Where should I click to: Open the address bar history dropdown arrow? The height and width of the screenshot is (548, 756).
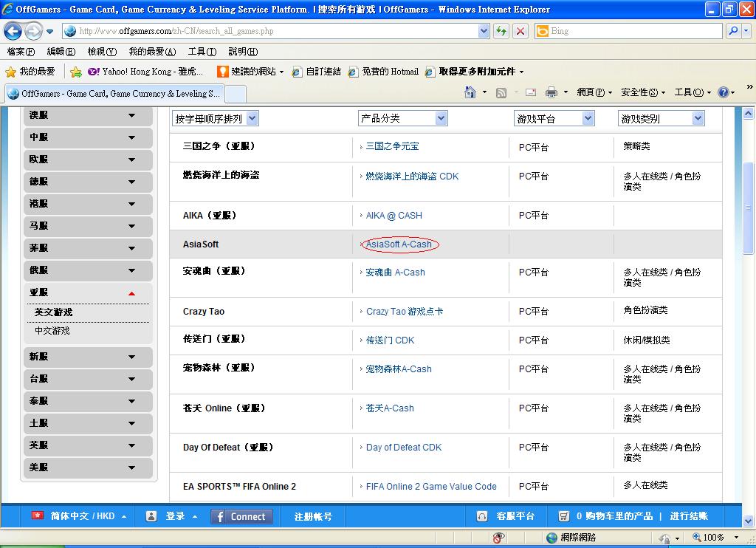tap(484, 31)
